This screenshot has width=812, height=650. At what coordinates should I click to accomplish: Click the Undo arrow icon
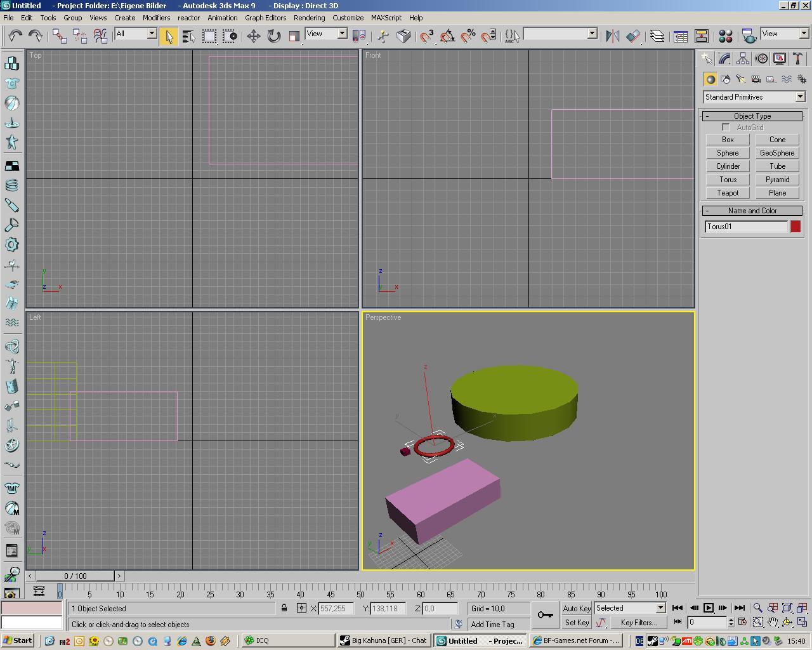(x=15, y=36)
